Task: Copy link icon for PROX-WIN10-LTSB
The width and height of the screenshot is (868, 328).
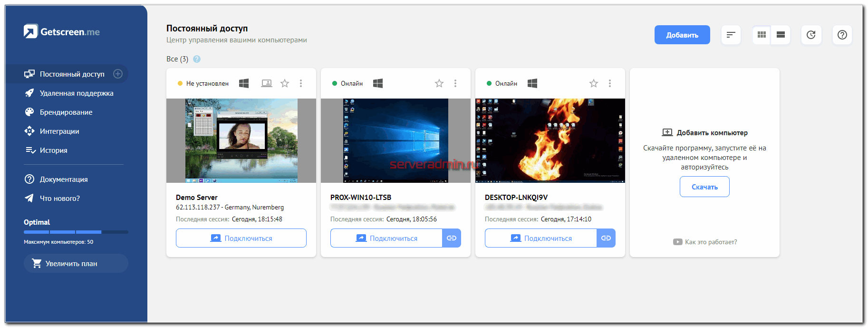Action: click(x=452, y=238)
